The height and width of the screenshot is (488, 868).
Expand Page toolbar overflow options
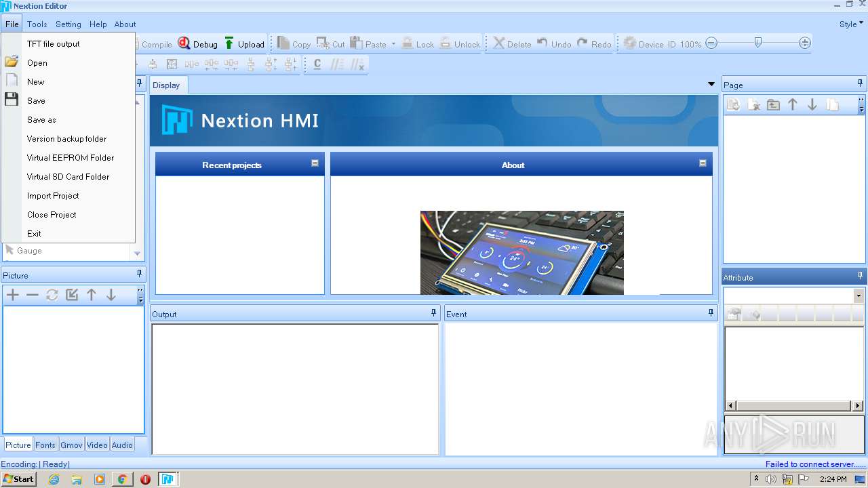[x=861, y=104]
